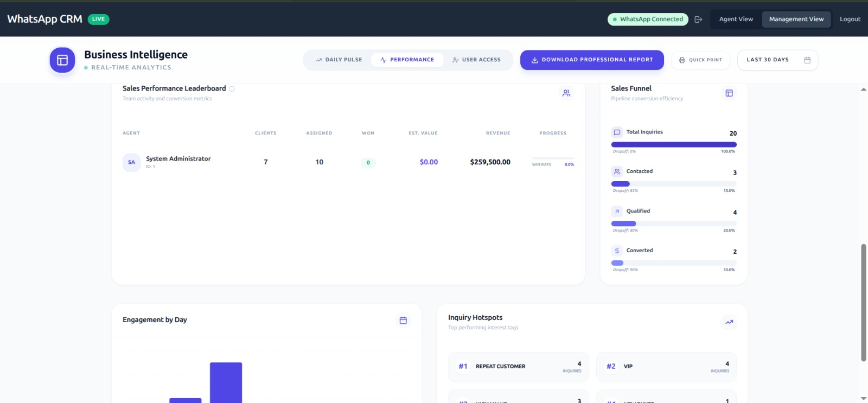Click the CLIENTS column header
This screenshot has height=403, width=868.
[266, 133]
